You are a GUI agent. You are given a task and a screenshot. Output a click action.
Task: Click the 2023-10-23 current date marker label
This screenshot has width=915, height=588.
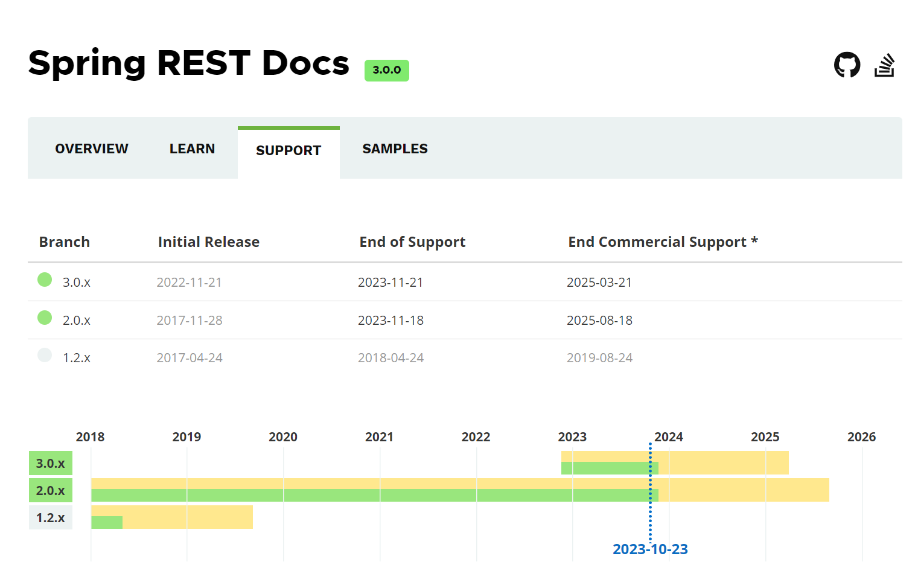click(x=650, y=549)
